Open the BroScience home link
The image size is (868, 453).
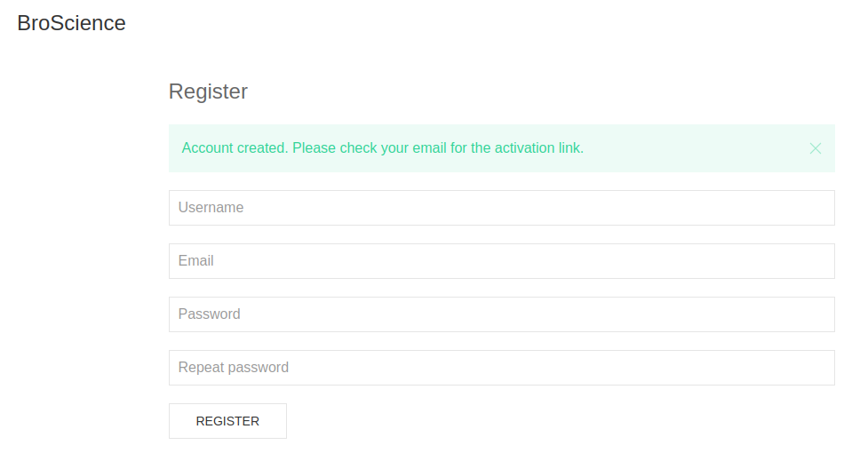coord(72,24)
